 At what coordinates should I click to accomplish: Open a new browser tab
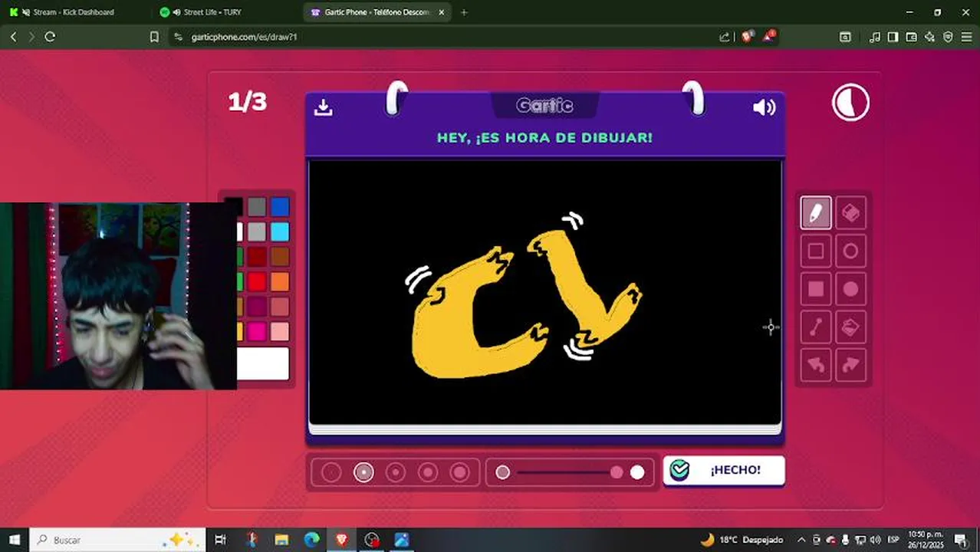click(x=464, y=12)
